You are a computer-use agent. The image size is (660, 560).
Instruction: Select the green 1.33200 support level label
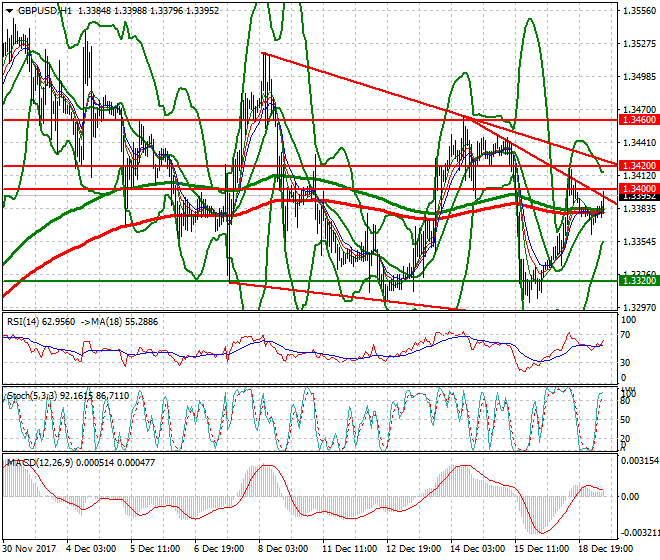point(639,280)
